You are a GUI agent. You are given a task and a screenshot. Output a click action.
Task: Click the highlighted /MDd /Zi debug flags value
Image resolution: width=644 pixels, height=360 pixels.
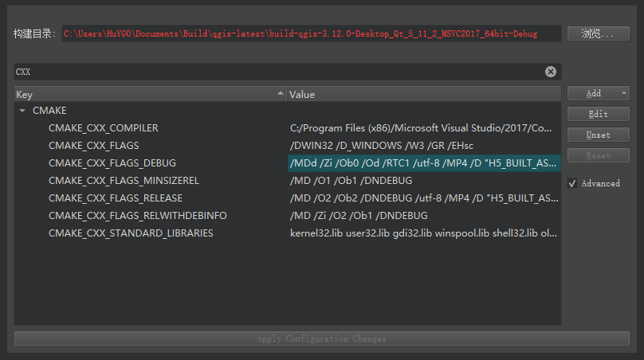tap(423, 163)
